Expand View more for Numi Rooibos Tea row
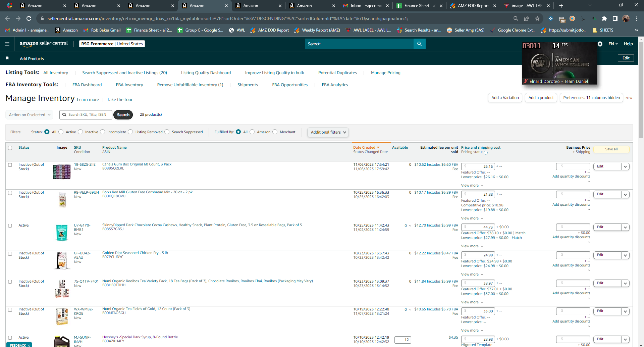The width and height of the screenshot is (644, 347). [x=472, y=302]
